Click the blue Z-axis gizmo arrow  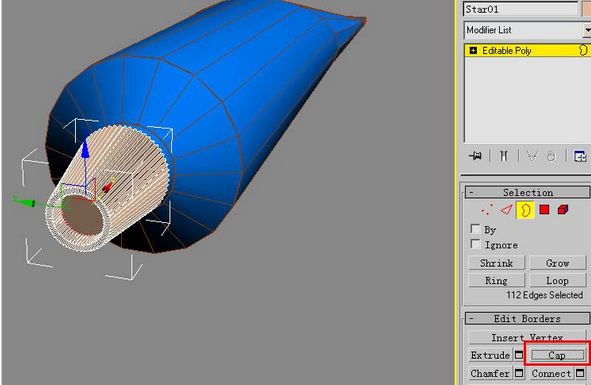pyautogui.click(x=86, y=148)
